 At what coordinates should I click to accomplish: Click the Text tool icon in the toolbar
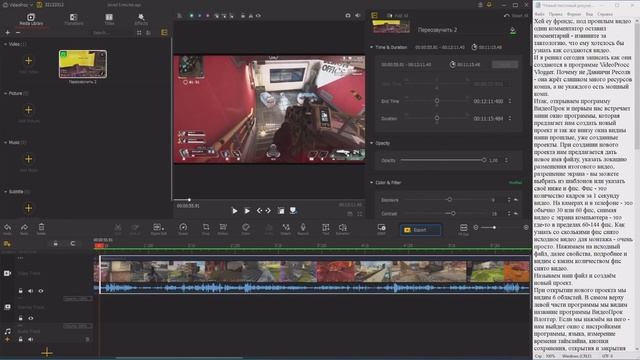coord(326,227)
